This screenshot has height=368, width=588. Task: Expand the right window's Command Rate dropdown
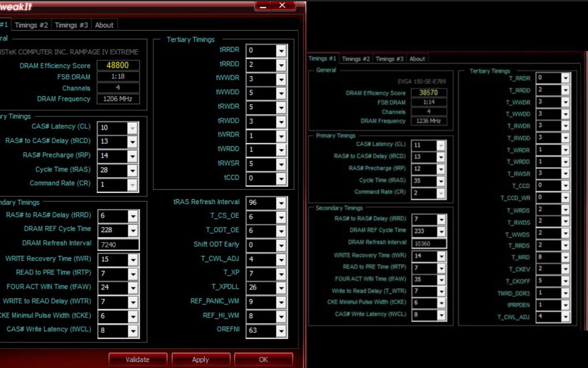tap(441, 193)
